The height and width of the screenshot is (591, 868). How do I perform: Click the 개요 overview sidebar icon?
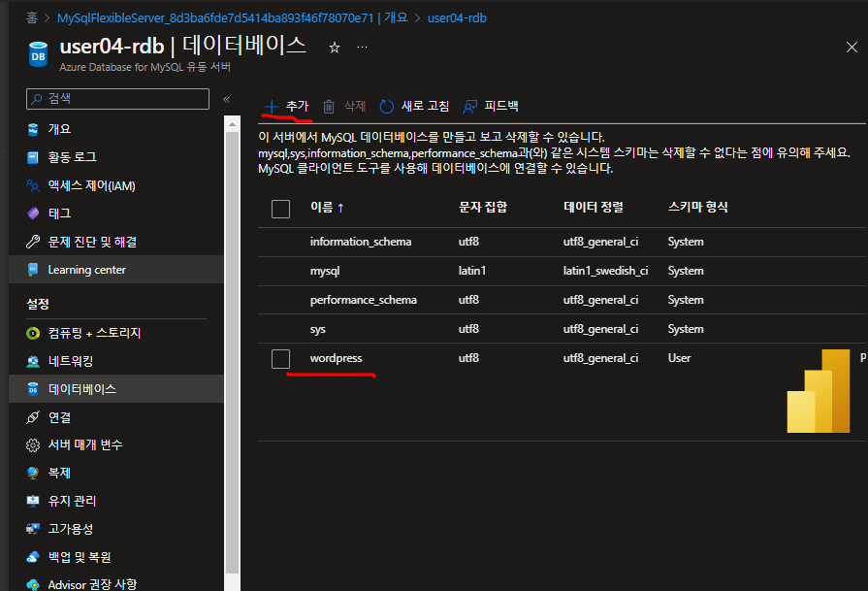(x=33, y=129)
